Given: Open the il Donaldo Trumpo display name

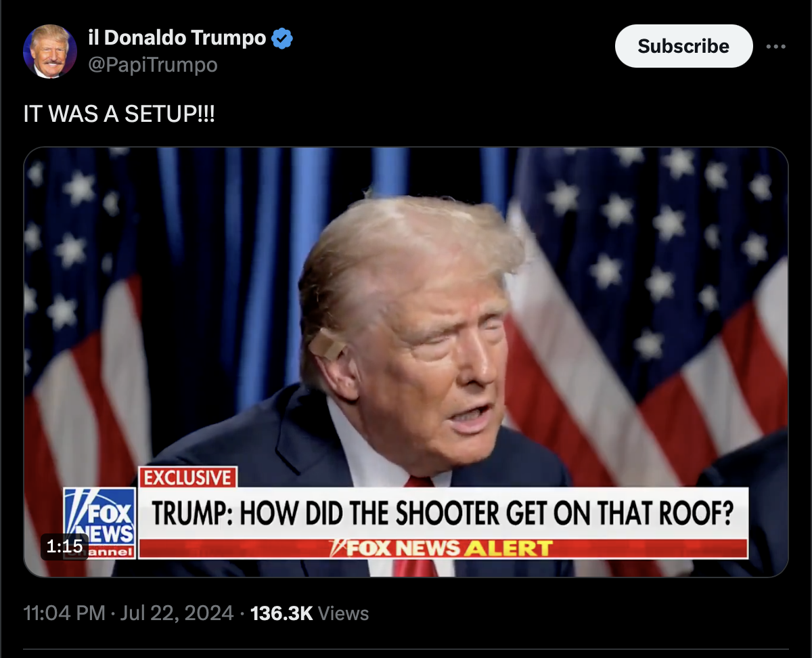Looking at the screenshot, I should tap(177, 39).
